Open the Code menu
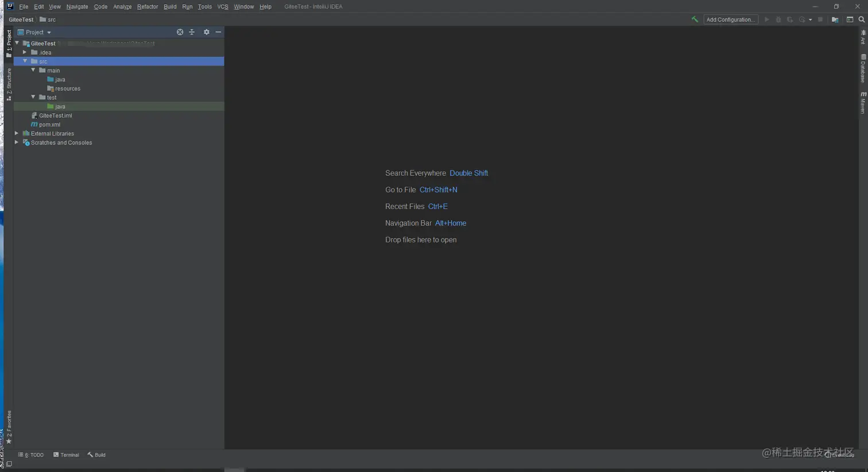 click(x=100, y=7)
